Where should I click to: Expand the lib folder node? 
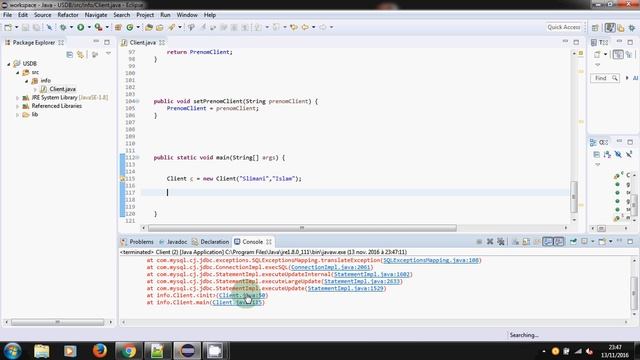click(x=18, y=115)
